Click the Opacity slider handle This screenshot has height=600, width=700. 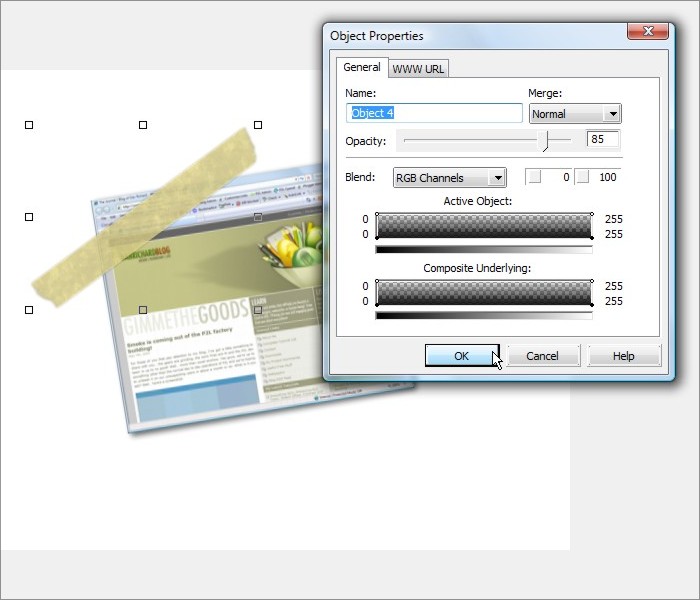click(x=545, y=140)
